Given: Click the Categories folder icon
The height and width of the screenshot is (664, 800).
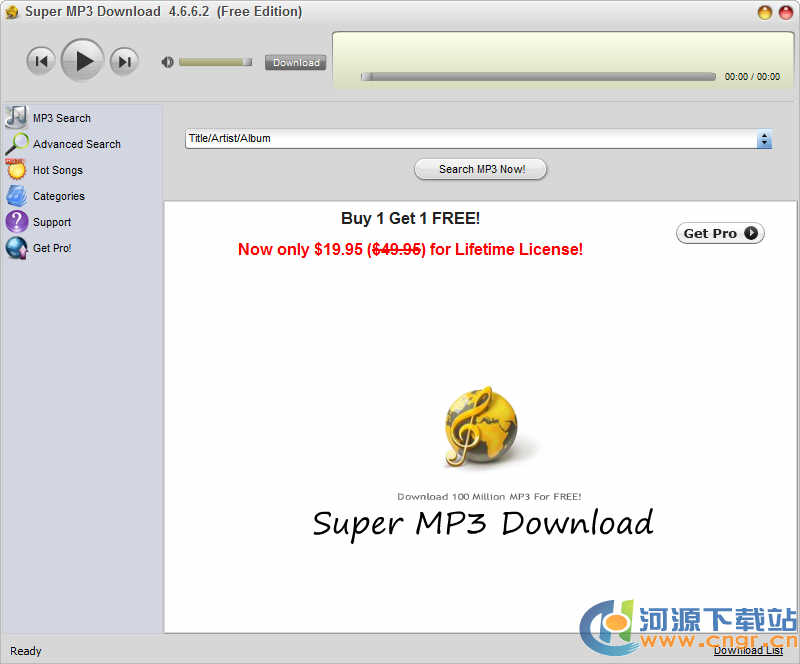Looking at the screenshot, I should (x=16, y=195).
